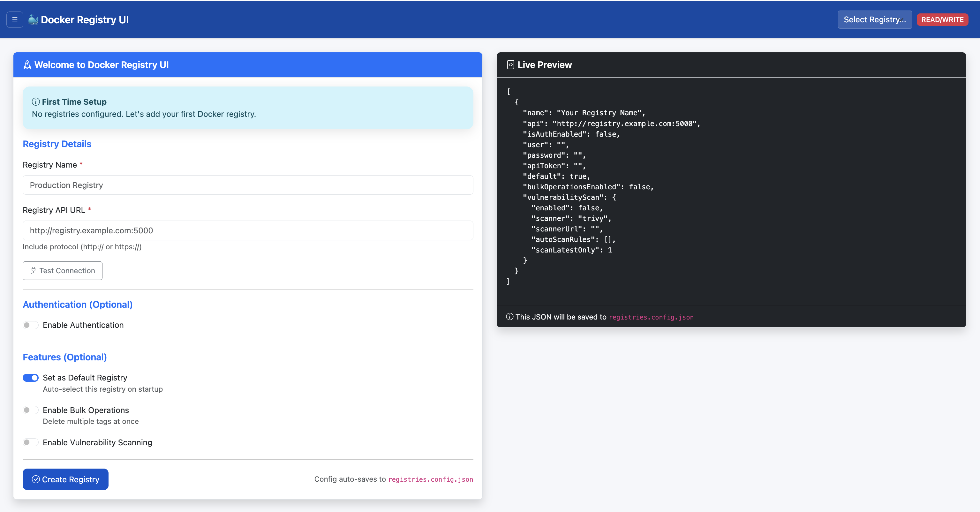
Task: Enable Bulk Operations toggle
Action: coord(31,410)
